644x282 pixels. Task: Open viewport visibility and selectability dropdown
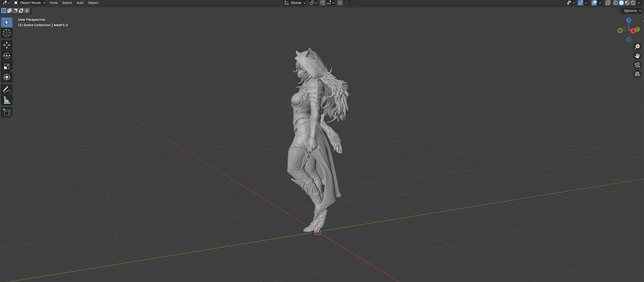pyautogui.click(x=571, y=3)
